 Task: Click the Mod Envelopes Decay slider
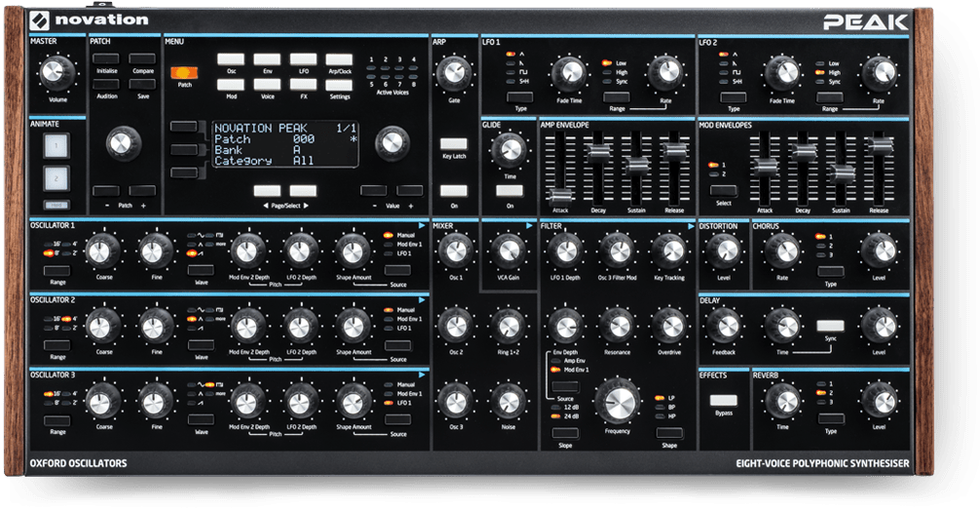(803, 152)
